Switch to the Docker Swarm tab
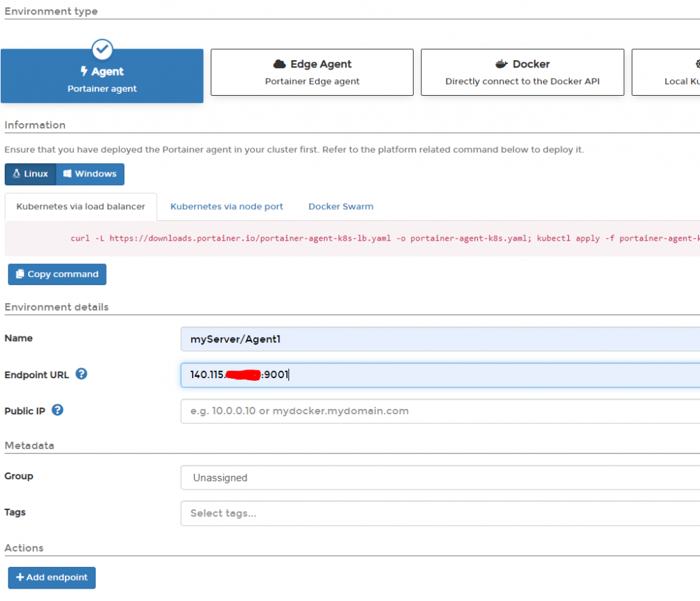Screen dimensions: 700x601 coord(341,206)
